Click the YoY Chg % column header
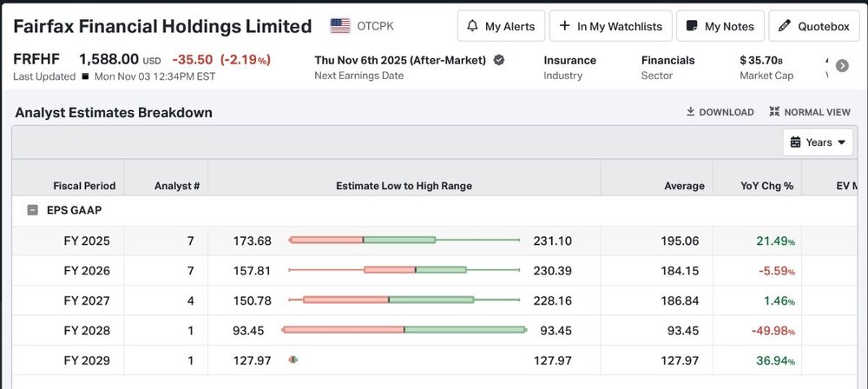Image resolution: width=868 pixels, height=389 pixels. 766,186
